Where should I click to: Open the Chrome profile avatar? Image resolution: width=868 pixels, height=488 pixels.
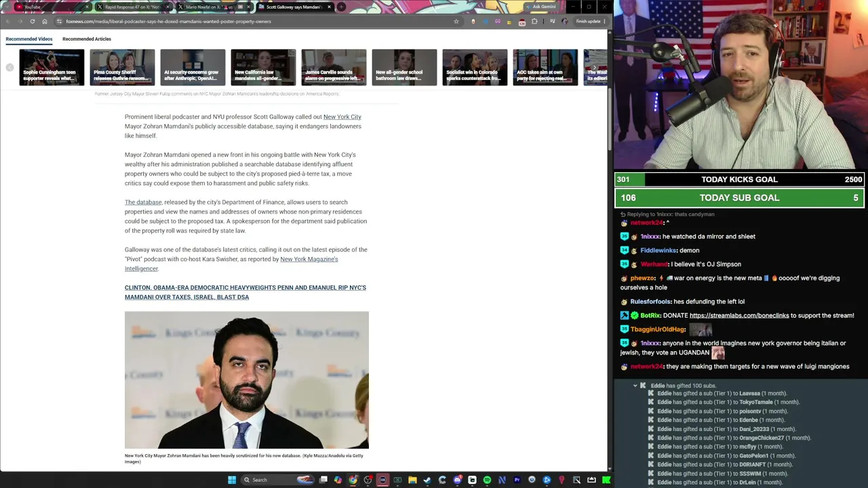(x=564, y=21)
